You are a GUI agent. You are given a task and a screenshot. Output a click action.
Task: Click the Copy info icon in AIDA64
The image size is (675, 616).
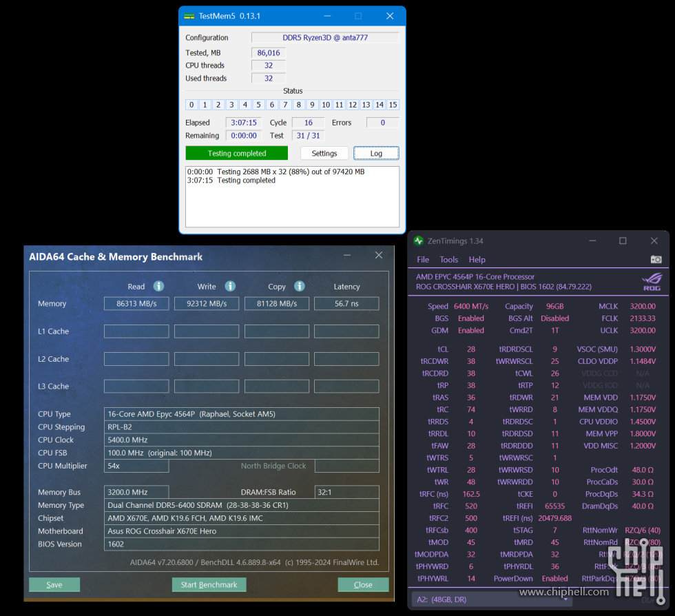point(300,286)
